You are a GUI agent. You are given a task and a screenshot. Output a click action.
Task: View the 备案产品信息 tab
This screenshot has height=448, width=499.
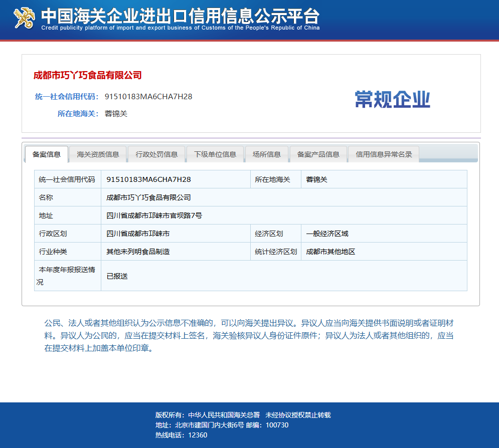(318, 154)
